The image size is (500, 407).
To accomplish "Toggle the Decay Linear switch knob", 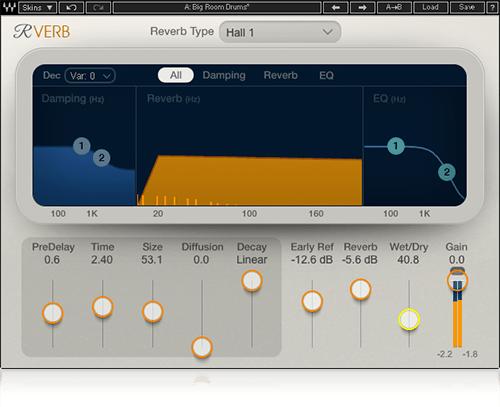I will (252, 281).
